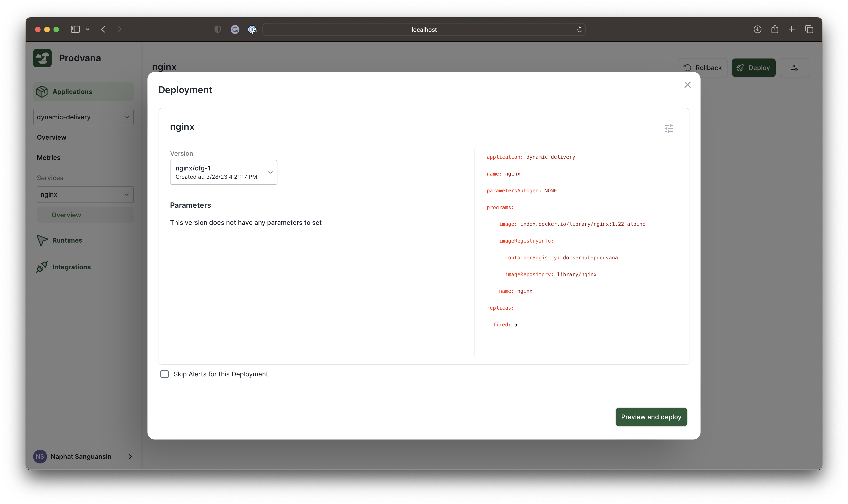Screen dimensions: 848x504
Task: Expand the dynamic-delivery application dropdown
Action: pos(83,117)
